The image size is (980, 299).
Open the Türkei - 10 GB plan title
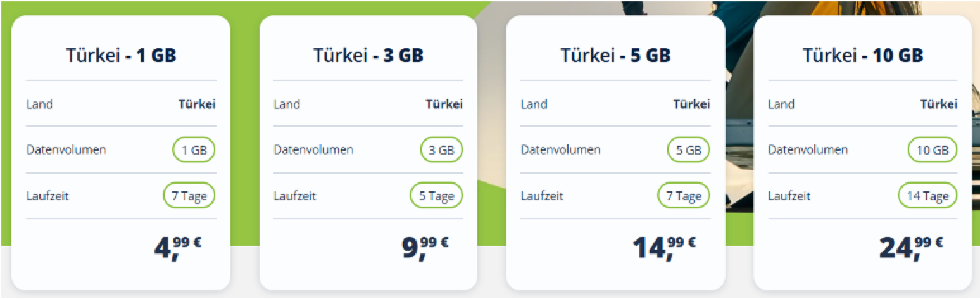point(862,56)
